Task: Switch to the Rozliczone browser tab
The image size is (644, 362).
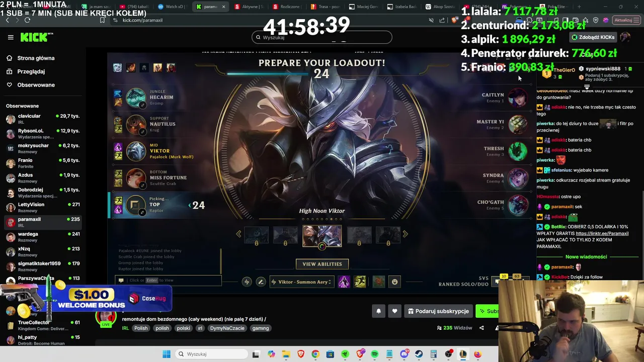Action: pyautogui.click(x=286, y=7)
